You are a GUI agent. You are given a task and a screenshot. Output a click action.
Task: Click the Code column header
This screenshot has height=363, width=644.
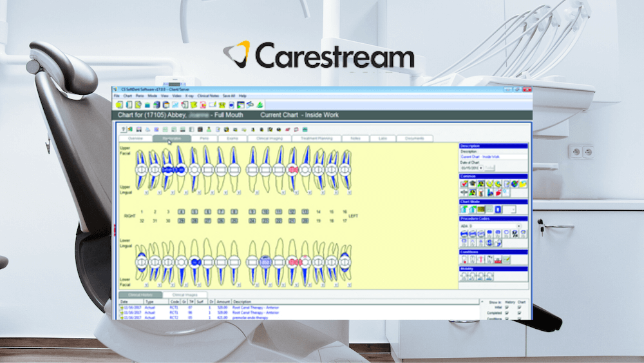[175, 302]
